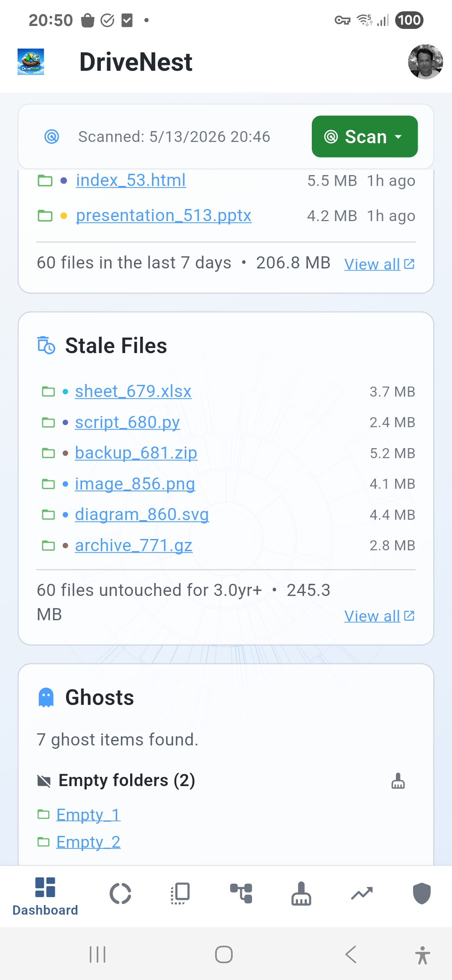Open image_856.png stale file
Screen dimensions: 452x980
135,484
